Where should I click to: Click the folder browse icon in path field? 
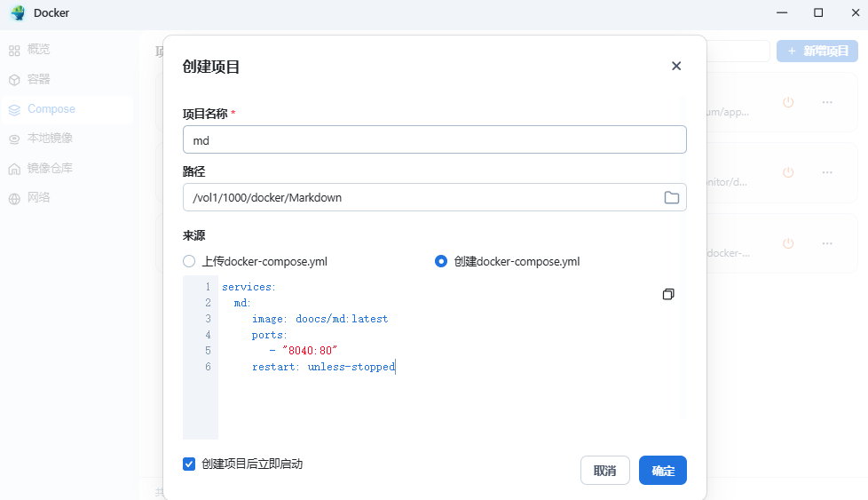(672, 197)
